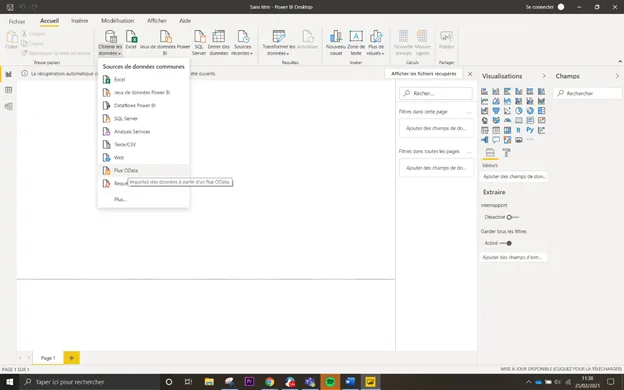This screenshot has width=624, height=390.
Task: Select the KPI visual
Action: 541,120
